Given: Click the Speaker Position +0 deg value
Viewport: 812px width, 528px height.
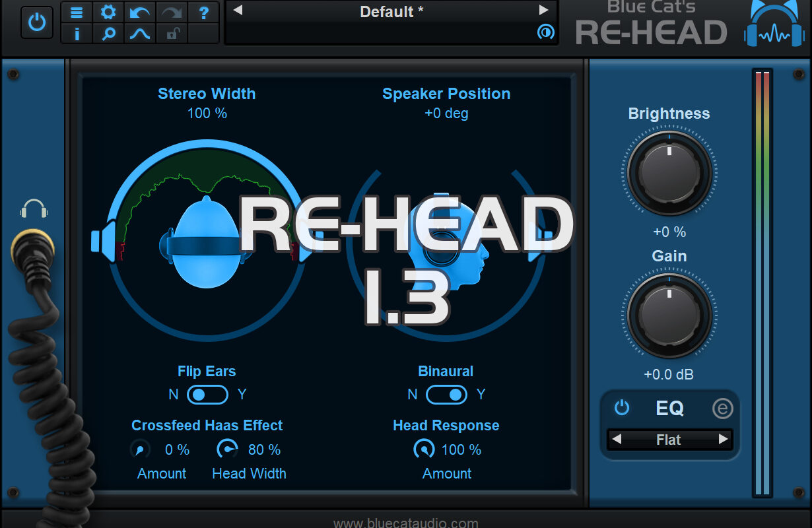Looking at the screenshot, I should pyautogui.click(x=446, y=114).
